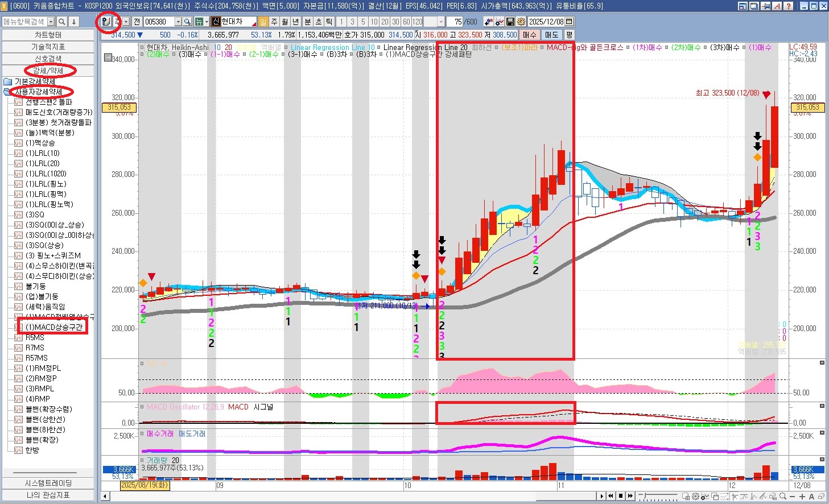This screenshot has width=829, height=504.
Task: Open the 신호검색 tab
Action: (x=48, y=59)
